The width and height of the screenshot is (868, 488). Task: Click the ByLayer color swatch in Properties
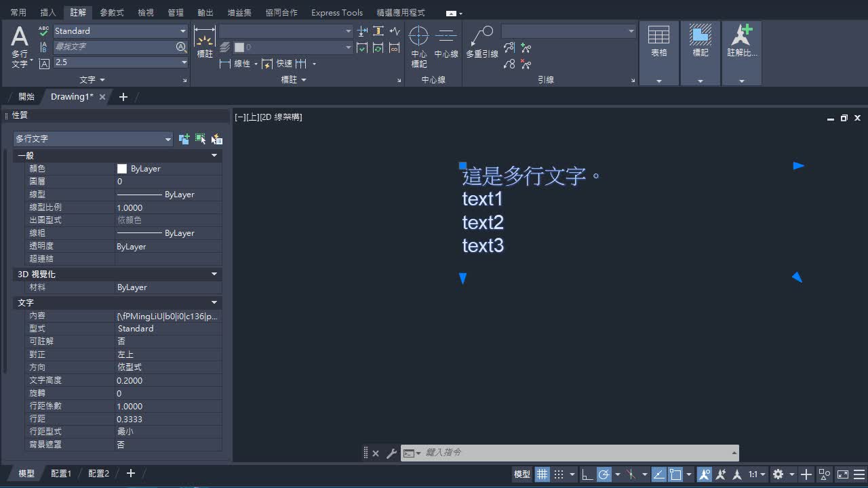[123, 168]
